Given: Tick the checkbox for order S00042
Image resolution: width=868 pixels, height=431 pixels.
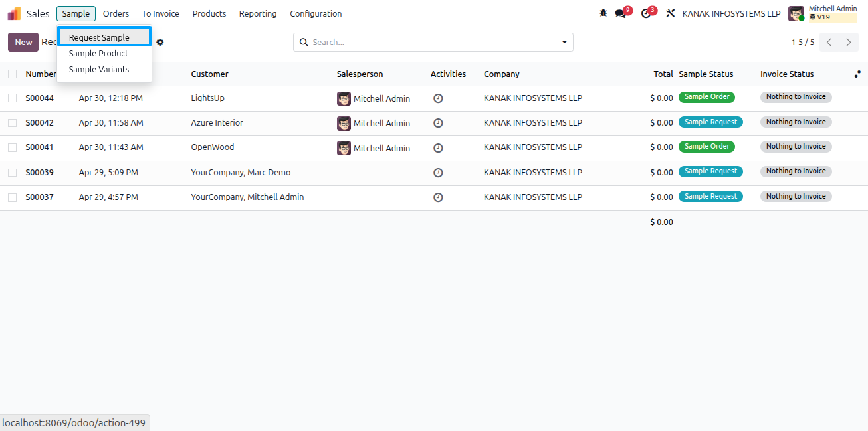Looking at the screenshot, I should click(12, 123).
